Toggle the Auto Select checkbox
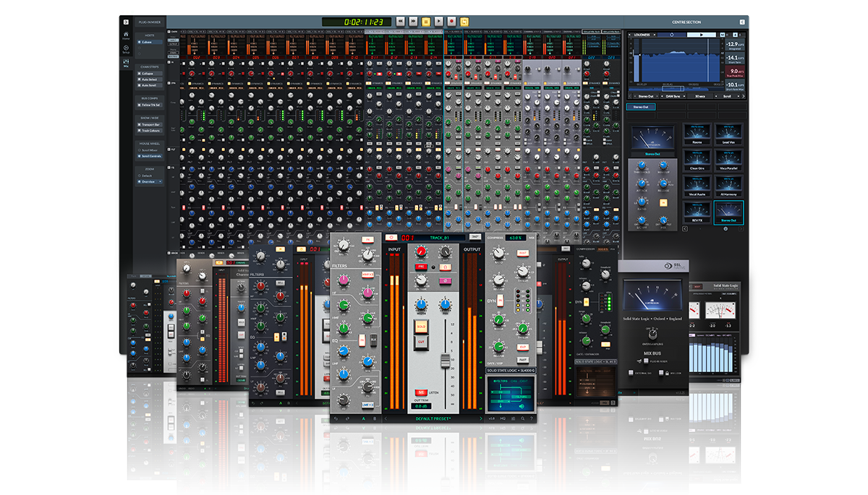 pyautogui.click(x=140, y=79)
